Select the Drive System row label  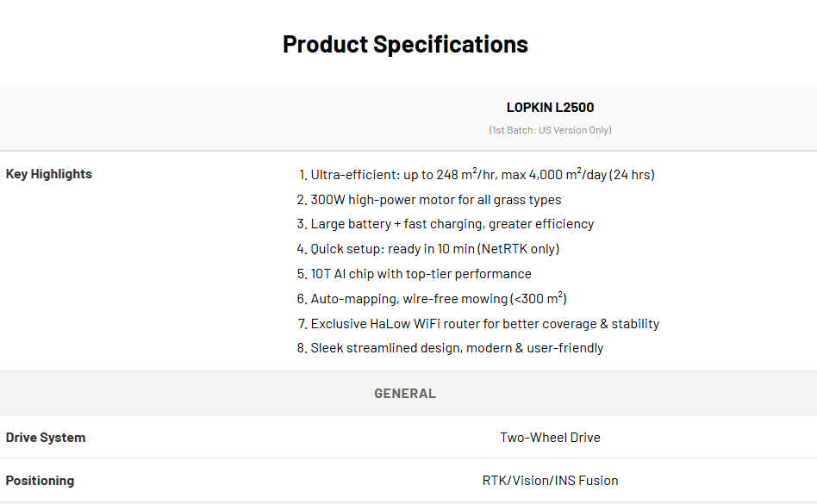tap(46, 438)
